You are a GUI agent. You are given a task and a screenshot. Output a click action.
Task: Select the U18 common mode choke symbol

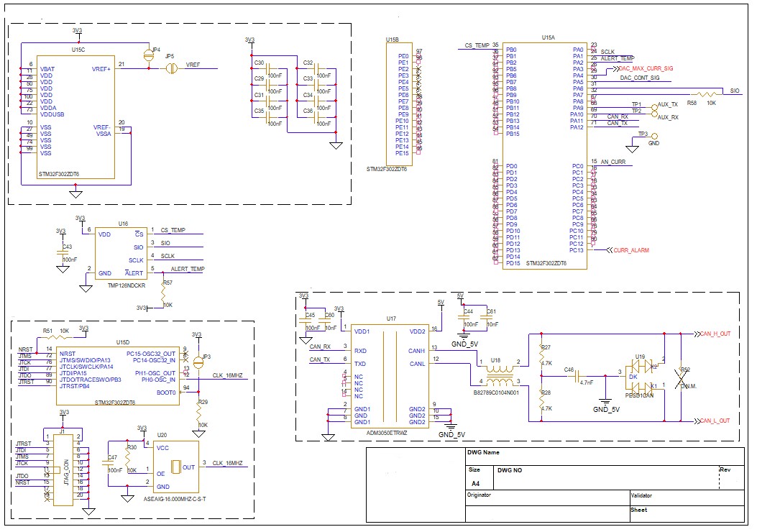coord(499,375)
